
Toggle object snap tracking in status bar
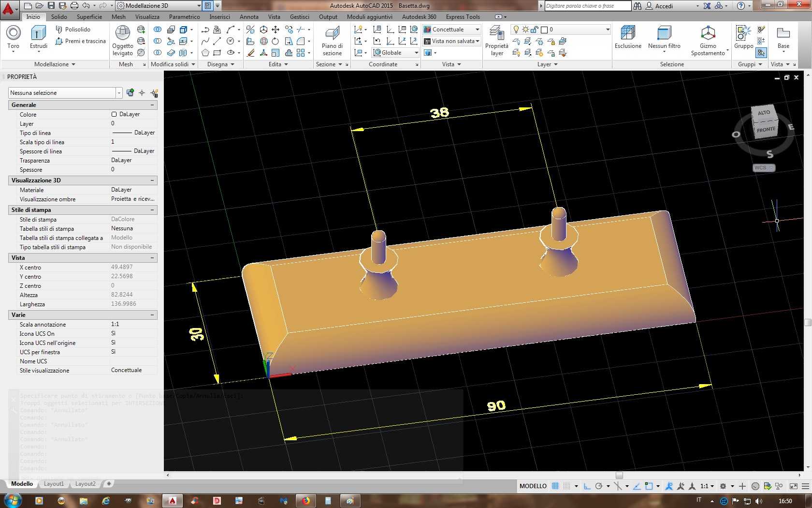pyautogui.click(x=637, y=486)
